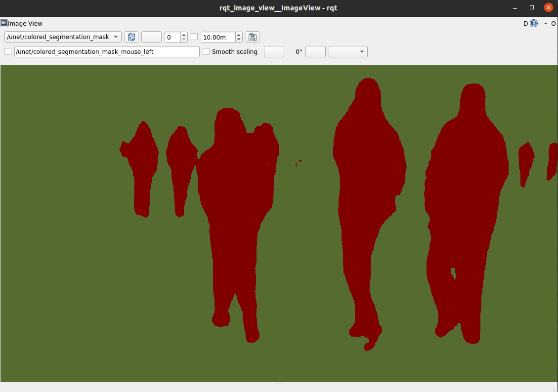Enable the Smooth scaling checkbox
Image resolution: width=558 pixels, height=392 pixels.
pos(206,51)
